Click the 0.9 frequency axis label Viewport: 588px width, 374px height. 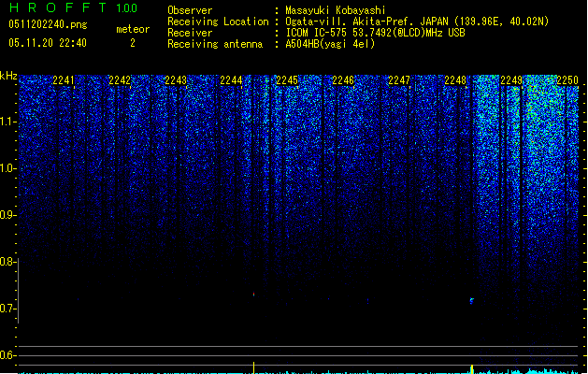tap(7, 215)
